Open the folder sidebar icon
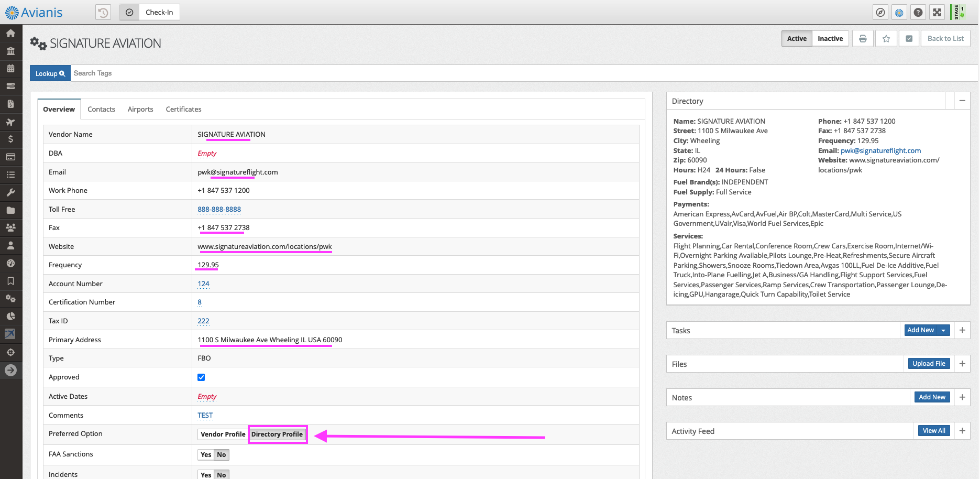This screenshot has height=479, width=980. coord(10,210)
